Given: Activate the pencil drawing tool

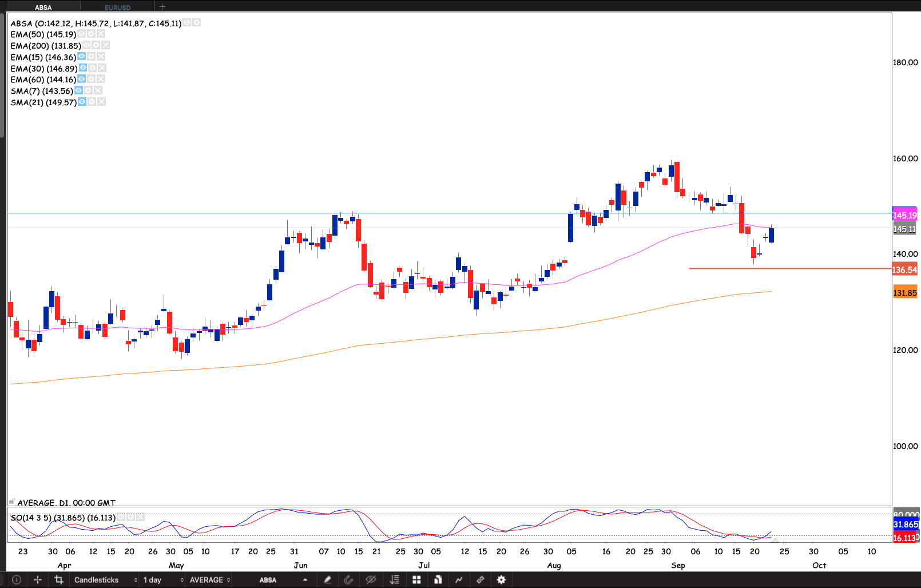Looking at the screenshot, I should [x=327, y=579].
